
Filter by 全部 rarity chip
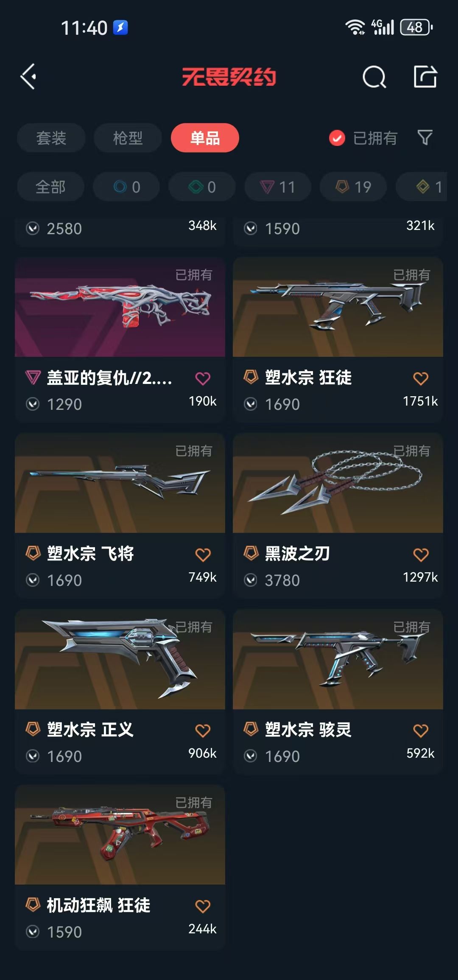click(50, 187)
